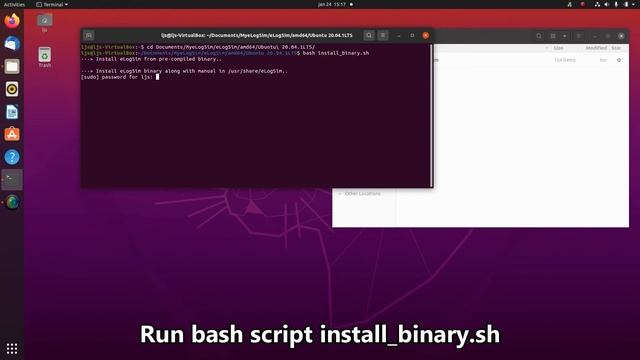
Task: Click the battery icon in system tray
Action: coord(627,4)
